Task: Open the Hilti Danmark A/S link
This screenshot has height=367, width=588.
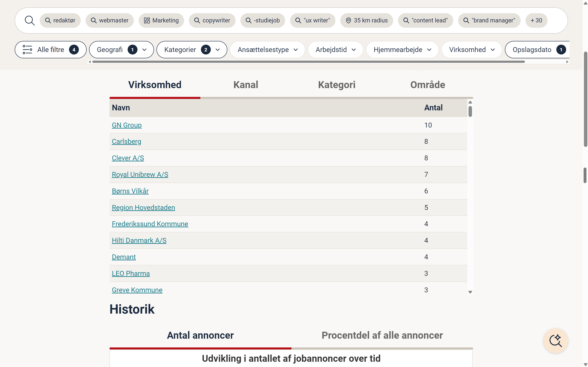Action: point(139,240)
